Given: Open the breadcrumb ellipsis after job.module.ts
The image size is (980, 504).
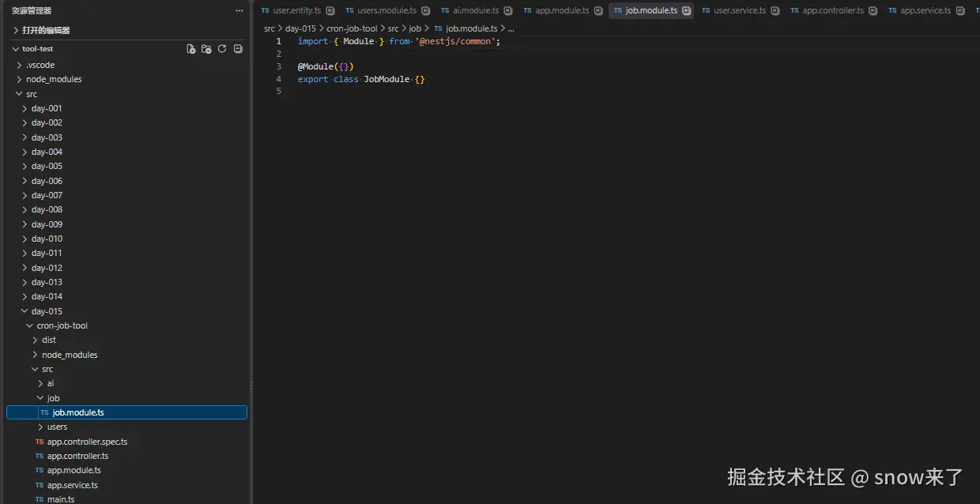Looking at the screenshot, I should tap(511, 29).
